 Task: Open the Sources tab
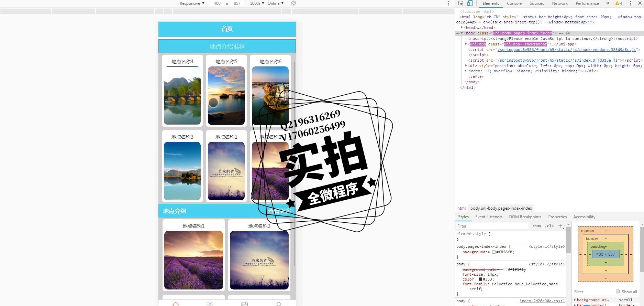coord(536,3)
